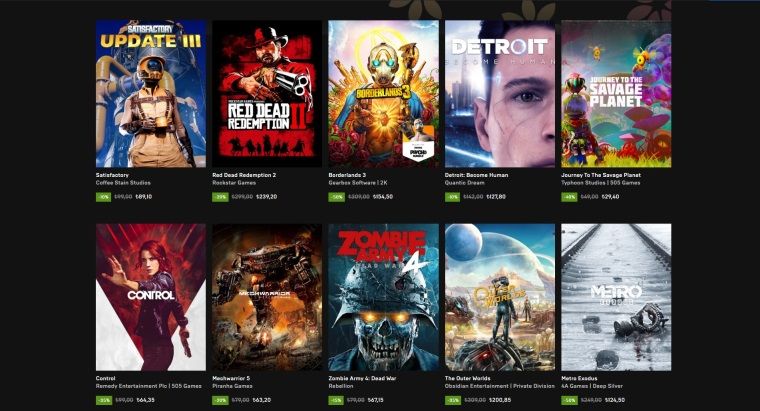The height and width of the screenshot is (411, 760).
Task: Open The Outer Worlds cover image
Action: click(x=500, y=297)
